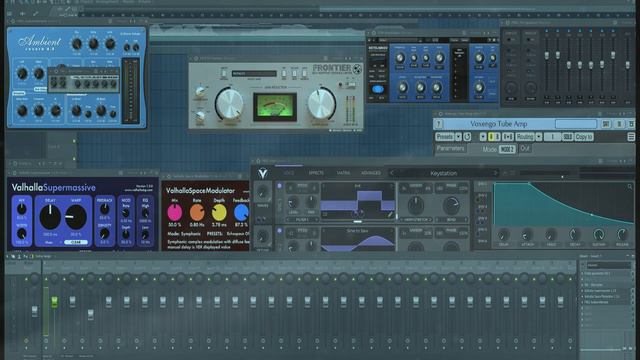Click the Vital logo icon
640x360 pixels.
point(263,174)
